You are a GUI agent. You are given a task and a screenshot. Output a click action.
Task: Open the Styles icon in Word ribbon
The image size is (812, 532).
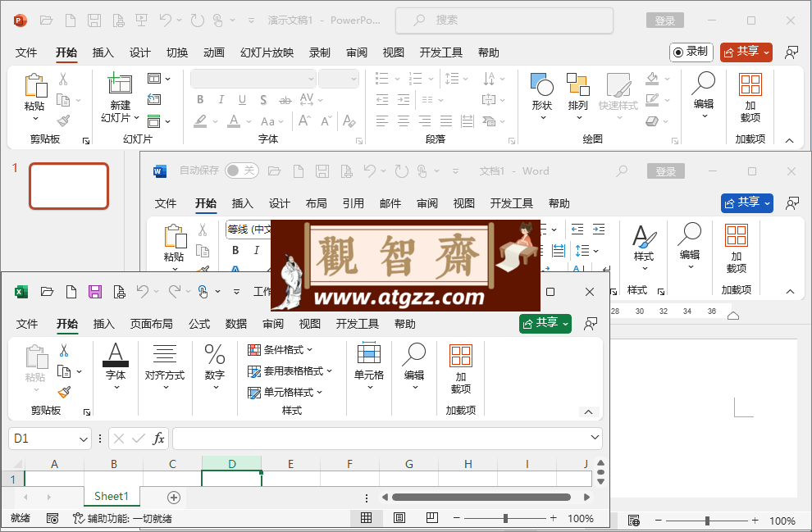[644, 237]
